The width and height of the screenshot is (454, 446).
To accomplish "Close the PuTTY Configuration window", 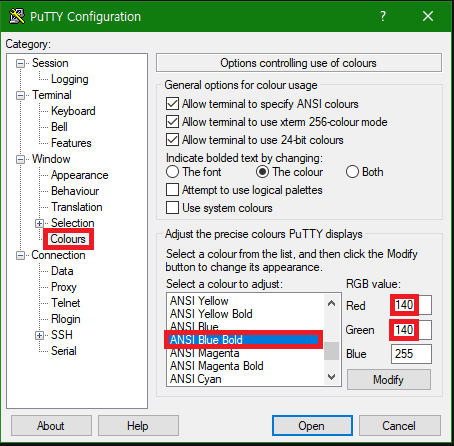I will [428, 16].
